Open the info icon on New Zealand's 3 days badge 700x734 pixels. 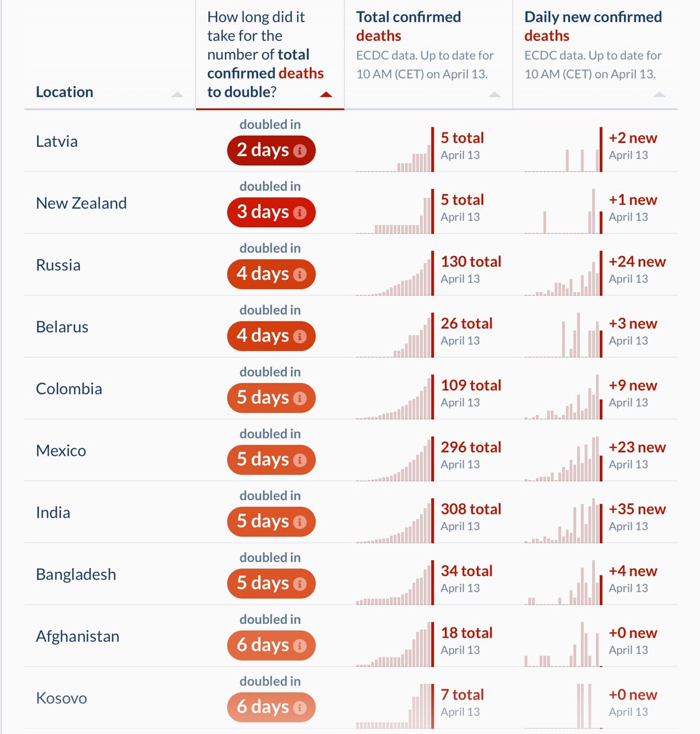[x=300, y=213]
